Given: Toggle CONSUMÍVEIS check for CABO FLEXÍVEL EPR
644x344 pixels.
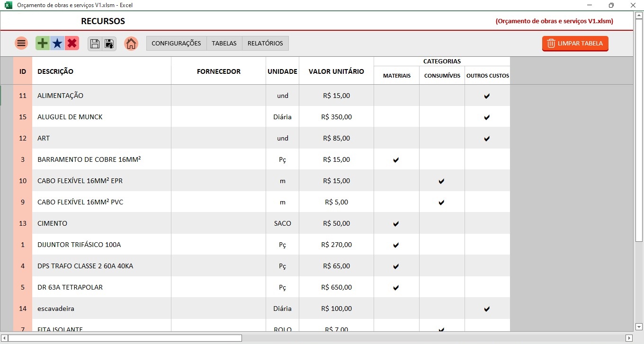Looking at the screenshot, I should pyautogui.click(x=441, y=181).
